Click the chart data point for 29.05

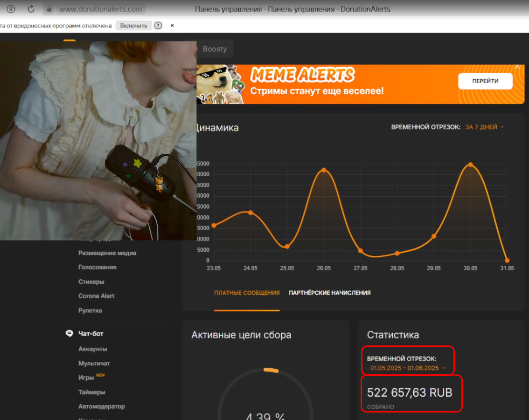434,236
